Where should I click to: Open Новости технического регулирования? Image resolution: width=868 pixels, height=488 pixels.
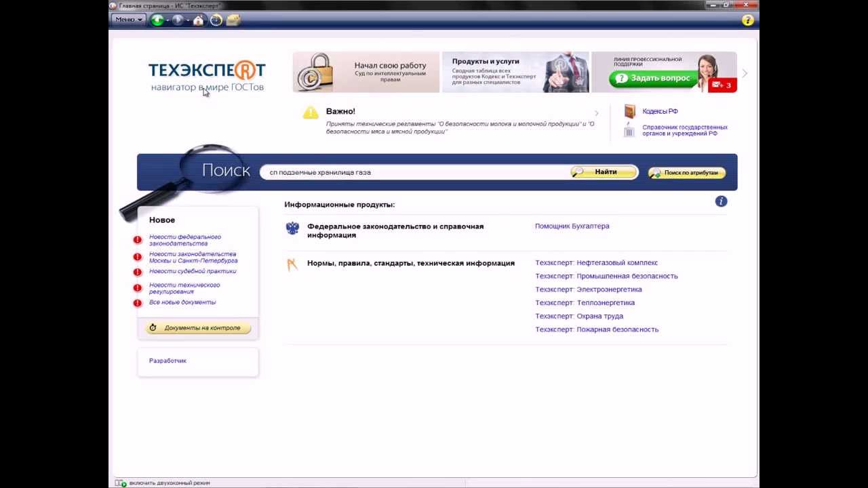pos(184,288)
